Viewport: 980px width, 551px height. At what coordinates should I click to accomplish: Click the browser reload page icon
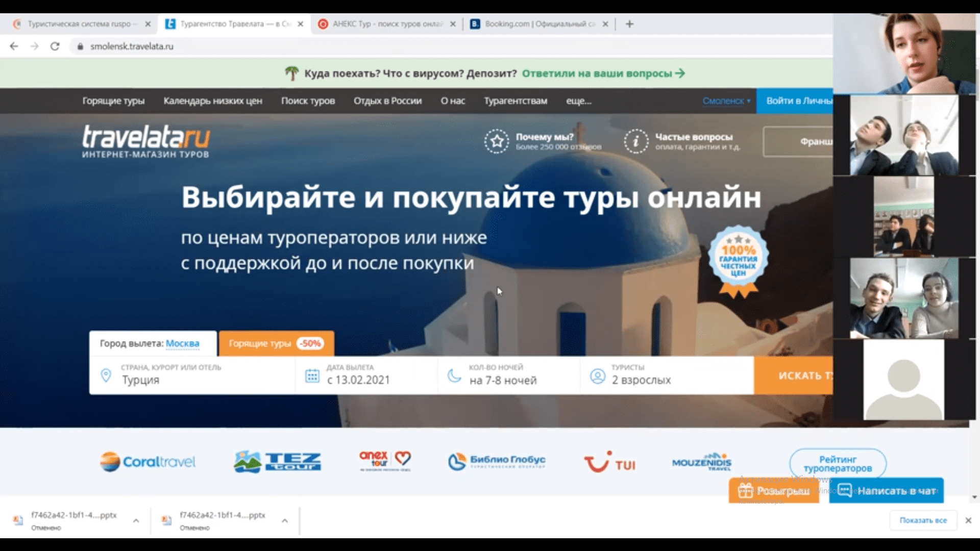55,46
